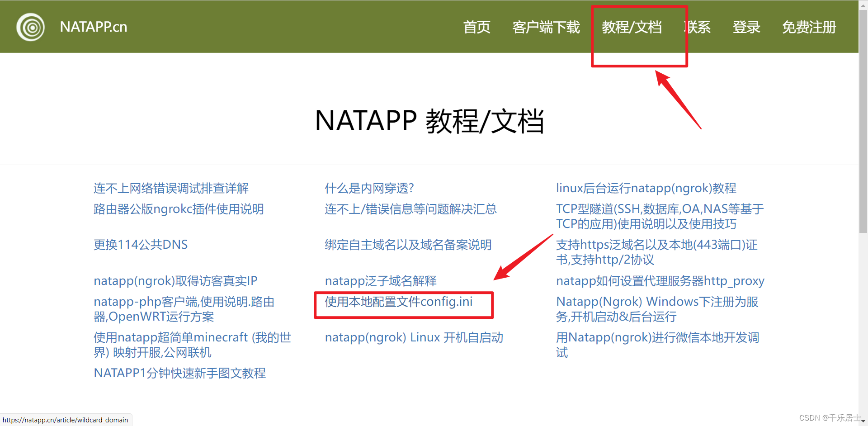Image resolution: width=868 pixels, height=426 pixels.
Task: Click the vertical scrollbar thumb
Action: (863, 121)
